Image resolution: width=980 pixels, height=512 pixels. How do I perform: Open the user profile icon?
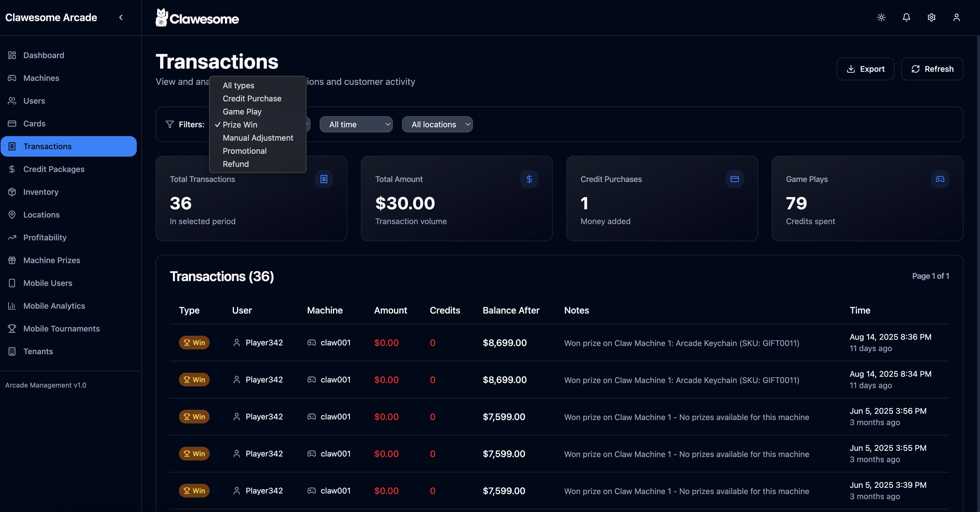(956, 17)
